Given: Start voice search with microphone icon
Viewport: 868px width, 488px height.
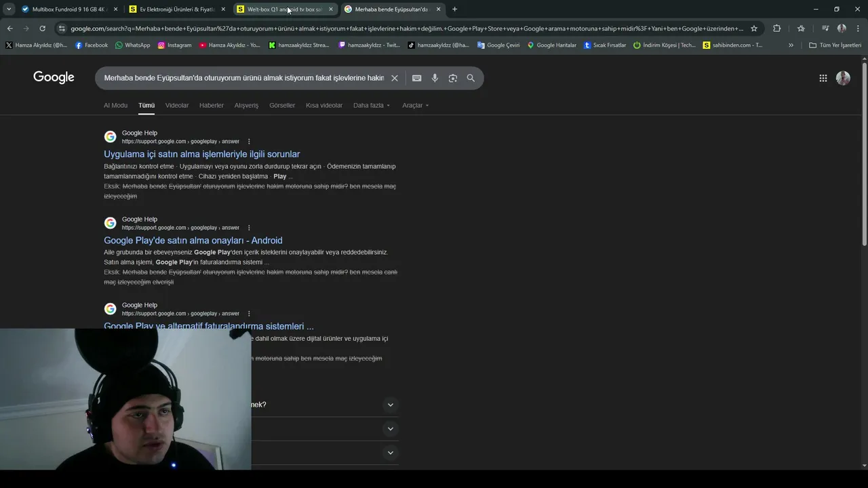Looking at the screenshot, I should click(435, 78).
